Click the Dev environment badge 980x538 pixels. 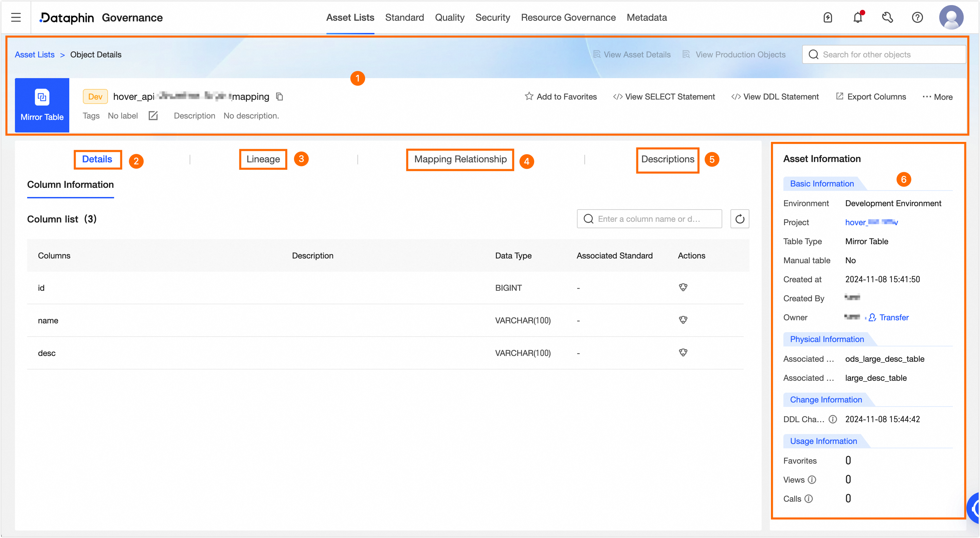tap(95, 97)
